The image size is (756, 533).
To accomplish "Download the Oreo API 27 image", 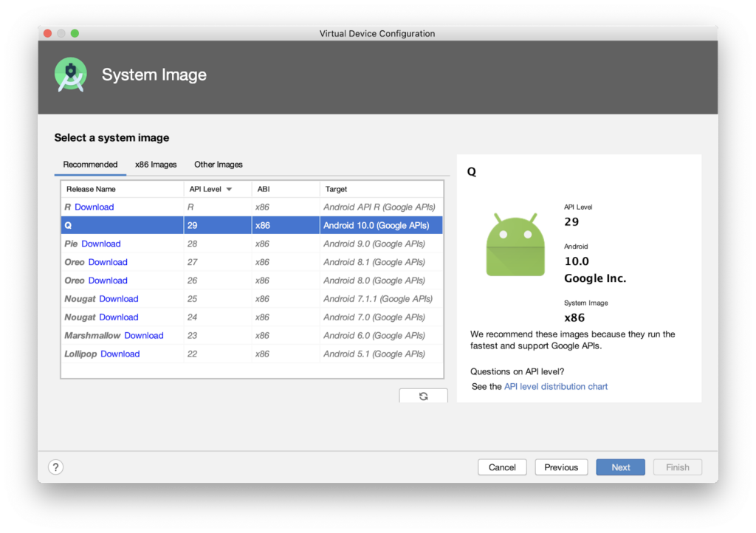I will point(108,262).
